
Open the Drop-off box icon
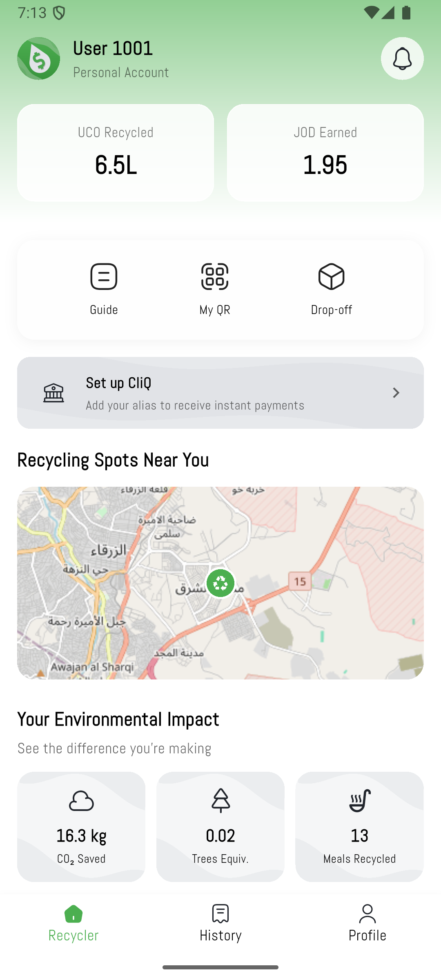pos(331,277)
